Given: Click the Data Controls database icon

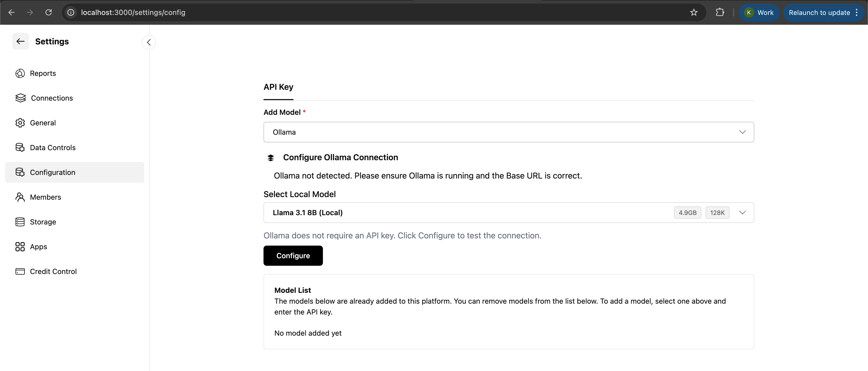Looking at the screenshot, I should (x=20, y=148).
